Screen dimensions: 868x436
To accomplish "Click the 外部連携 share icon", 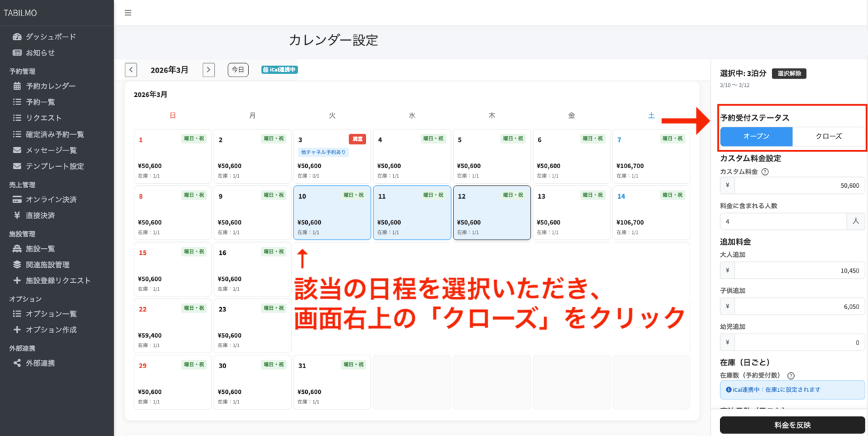I will click(17, 363).
